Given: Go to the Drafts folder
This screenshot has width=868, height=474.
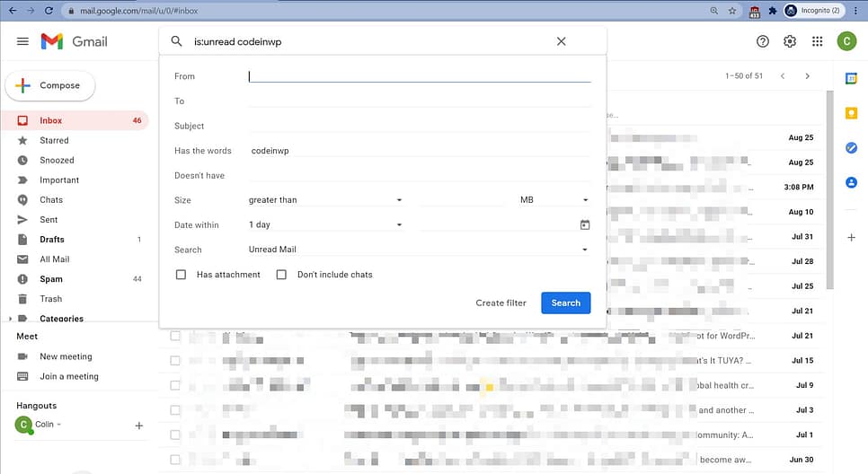Looking at the screenshot, I should (x=52, y=240).
